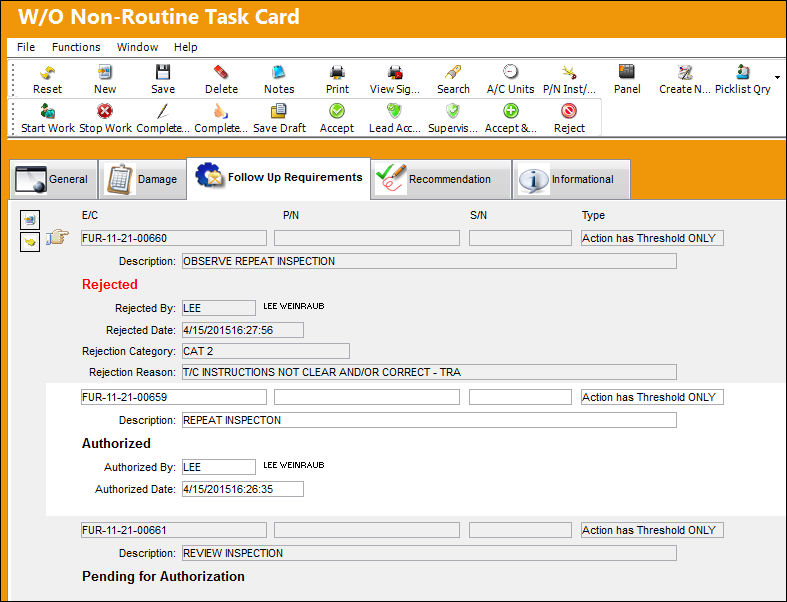Create a New task card record
The width and height of the screenshot is (787, 602).
104,73
